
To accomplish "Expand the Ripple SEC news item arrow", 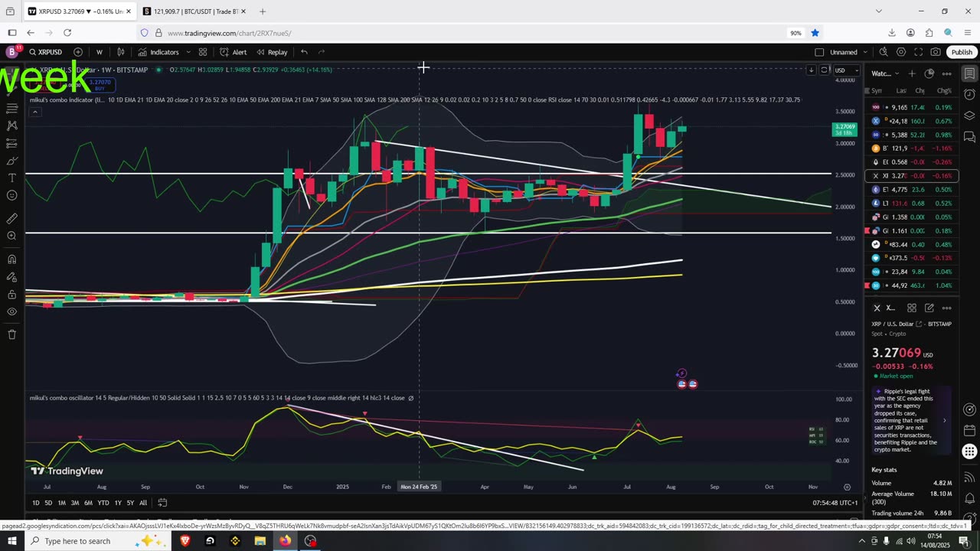I will (x=944, y=420).
